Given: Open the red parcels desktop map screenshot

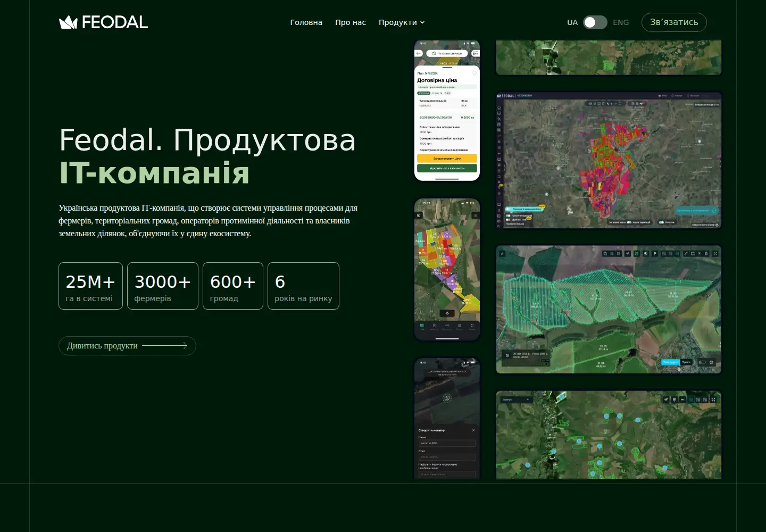Looking at the screenshot, I should click(609, 160).
